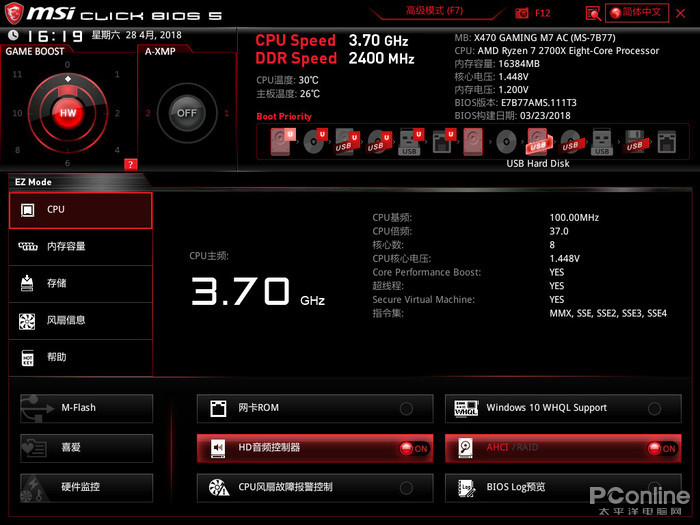Click the Core Performance Boost YES value
Viewport: 700px width, 525px height.
pos(557,272)
